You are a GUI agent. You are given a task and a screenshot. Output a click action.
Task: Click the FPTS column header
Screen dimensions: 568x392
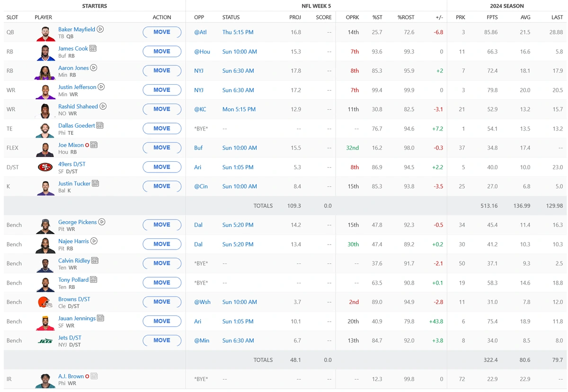[x=492, y=17]
